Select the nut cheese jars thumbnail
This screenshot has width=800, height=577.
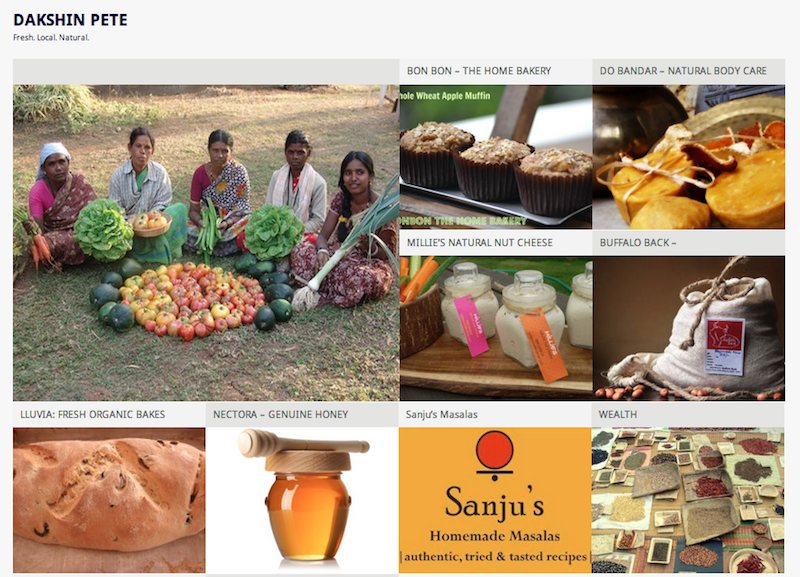[495, 328]
